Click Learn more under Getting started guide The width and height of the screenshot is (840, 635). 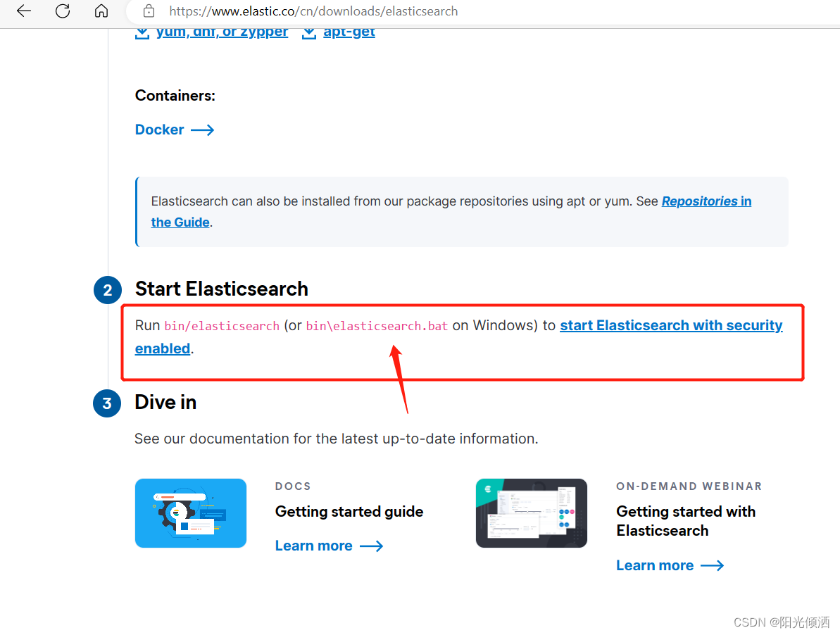(314, 546)
